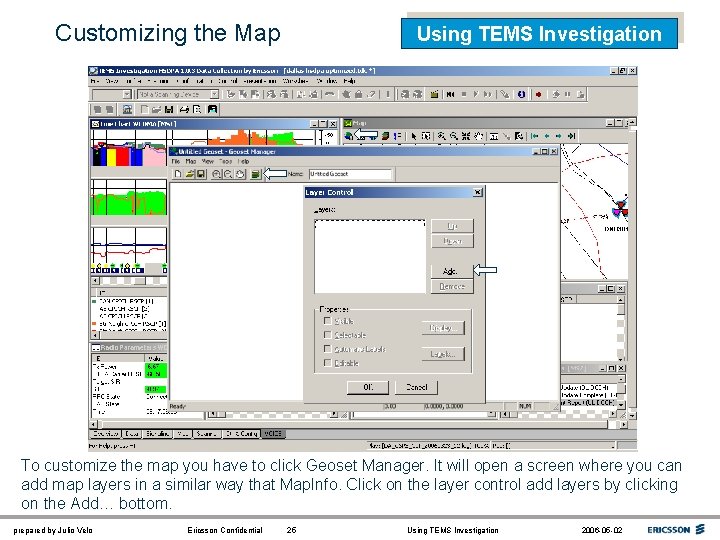Click stop playback square in main toolbar
720x540 pixels.
coord(463,94)
